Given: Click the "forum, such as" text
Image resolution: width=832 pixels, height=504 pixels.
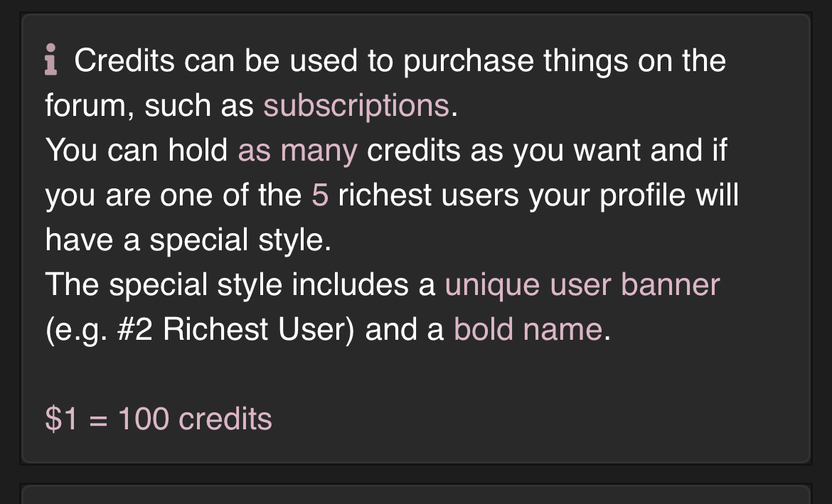Looking at the screenshot, I should coord(149,106).
